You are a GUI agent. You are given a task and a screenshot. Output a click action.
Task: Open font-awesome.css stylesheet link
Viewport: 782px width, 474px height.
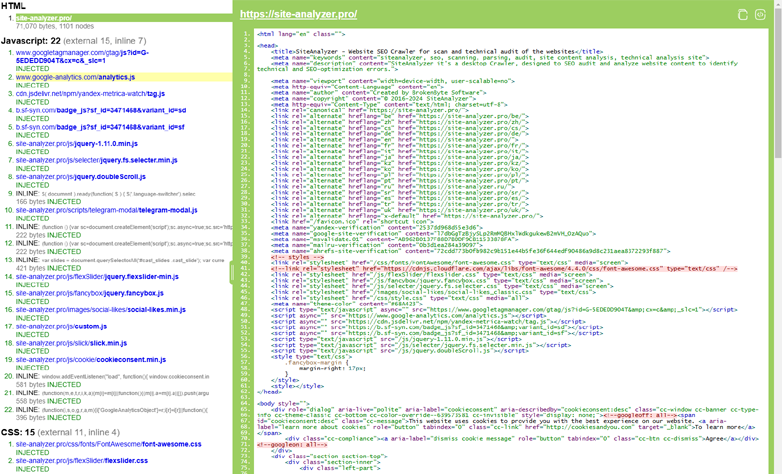coord(109,444)
